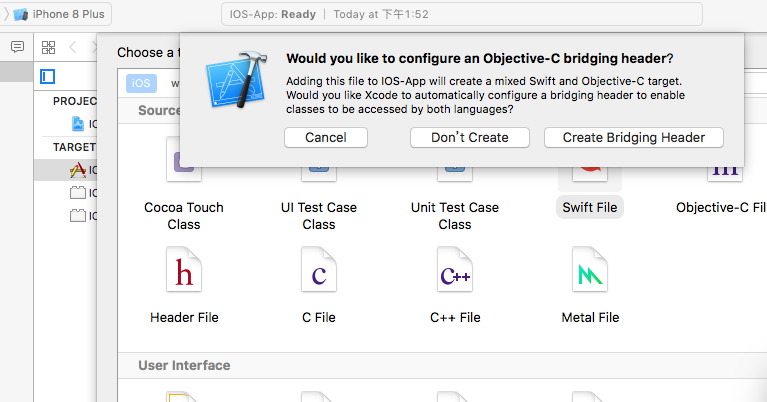Select the first test bundle target icon
Image resolution: width=767 pixels, height=402 pixels.
pos(78,193)
